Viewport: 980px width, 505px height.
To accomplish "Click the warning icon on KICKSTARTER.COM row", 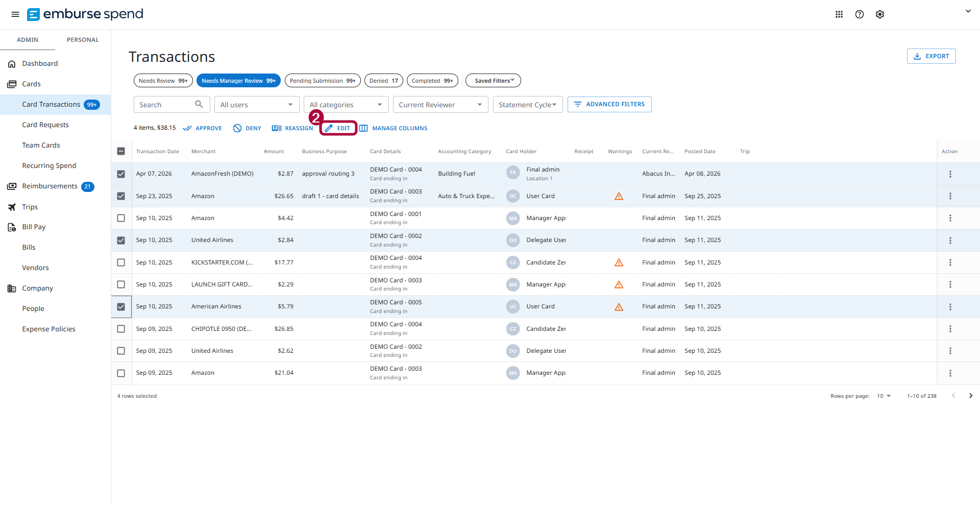I will click(619, 262).
